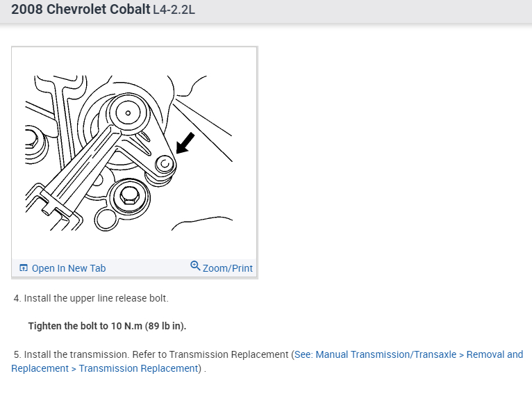Click the magnifier Zoom/Print icon

[x=195, y=265]
